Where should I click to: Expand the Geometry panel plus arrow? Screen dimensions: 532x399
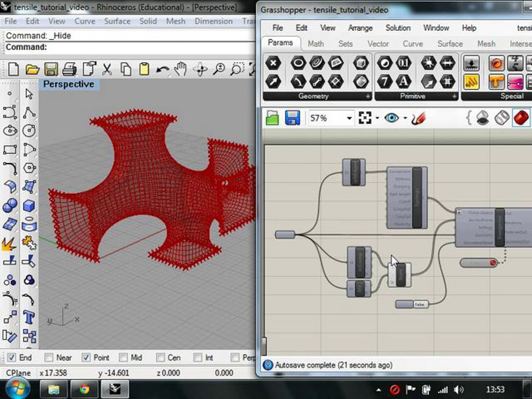(368, 96)
